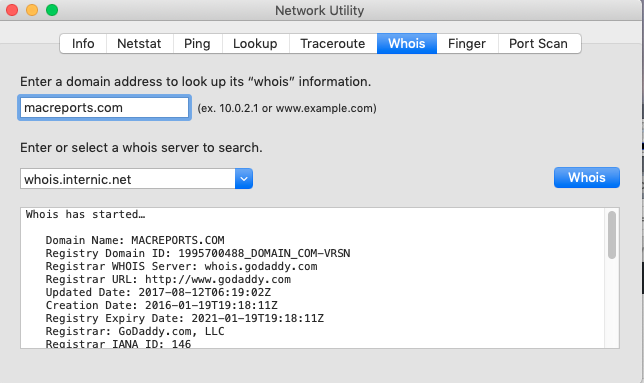Click the Creation Date 2016-01-19 line
Screen dimensions: 644x383
(161, 305)
